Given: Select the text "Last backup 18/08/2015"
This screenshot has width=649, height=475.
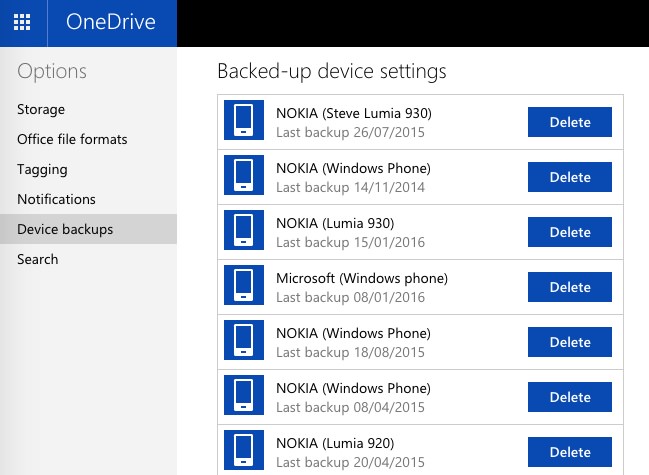Looking at the screenshot, I should tap(350, 353).
